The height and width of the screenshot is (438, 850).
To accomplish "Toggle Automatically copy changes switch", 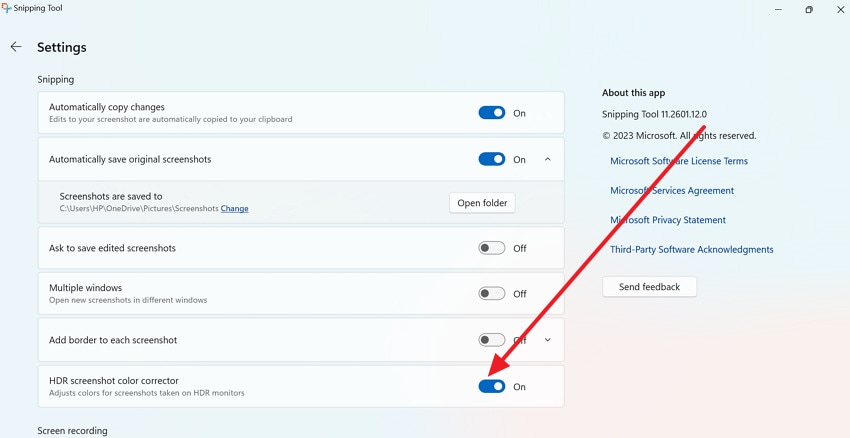I will tap(492, 113).
